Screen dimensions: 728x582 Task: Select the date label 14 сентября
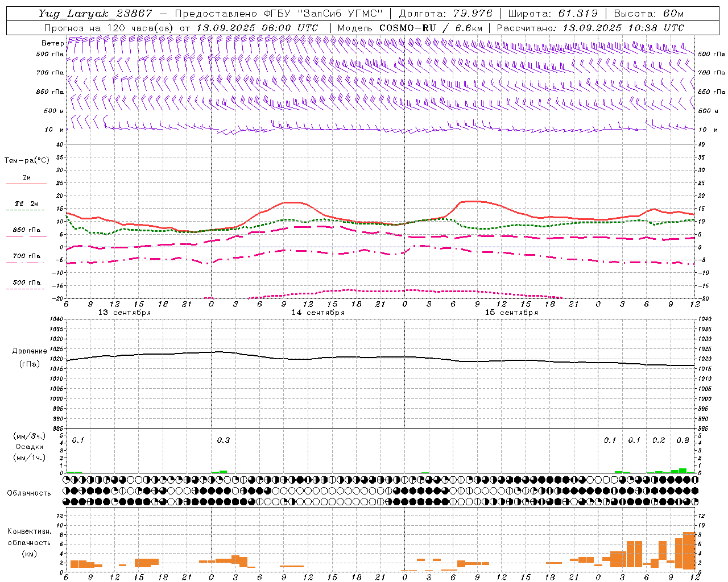(318, 313)
